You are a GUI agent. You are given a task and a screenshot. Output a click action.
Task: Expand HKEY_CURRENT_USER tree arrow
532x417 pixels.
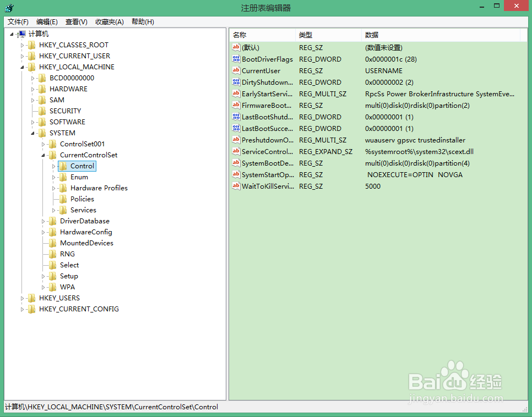pyautogui.click(x=23, y=56)
